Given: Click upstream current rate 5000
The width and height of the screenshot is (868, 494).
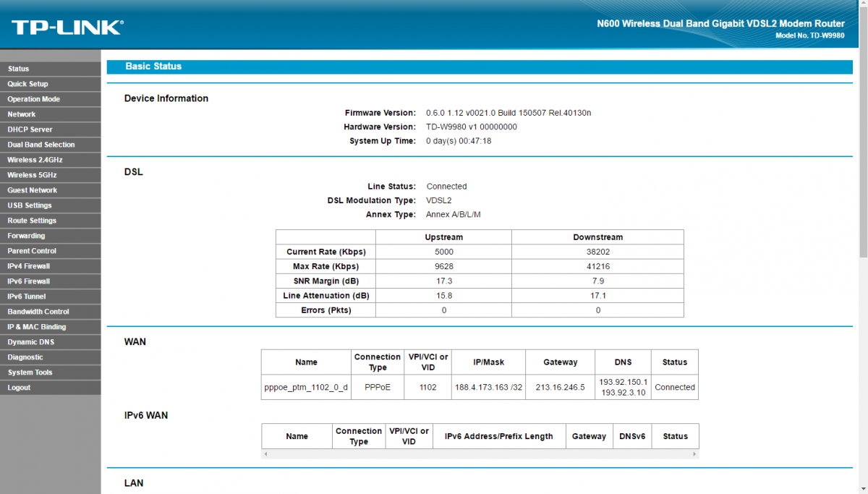Looking at the screenshot, I should 444,252.
